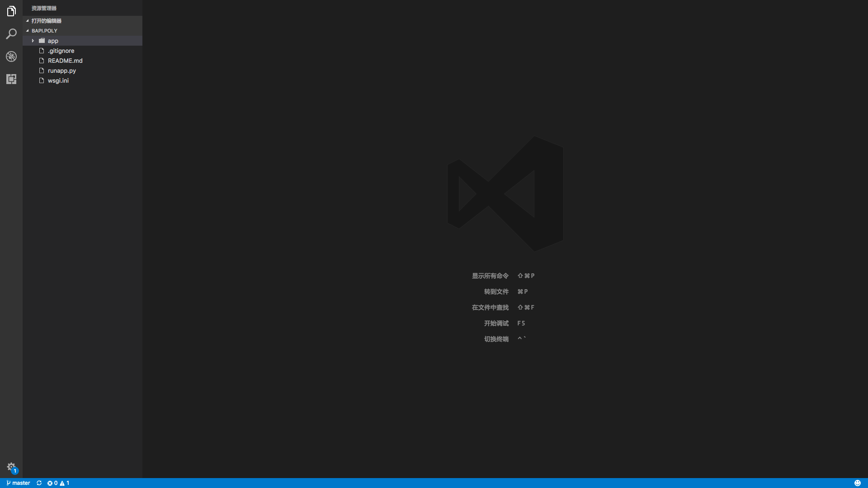The height and width of the screenshot is (488, 868).
Task: Expand the app folder
Action: [x=53, y=41]
